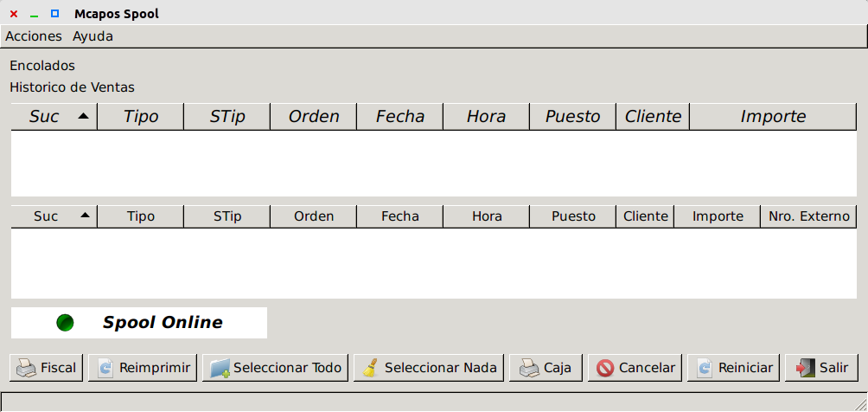
Task: Toggle sort arrow in lower Suc column
Action: pyautogui.click(x=84, y=216)
